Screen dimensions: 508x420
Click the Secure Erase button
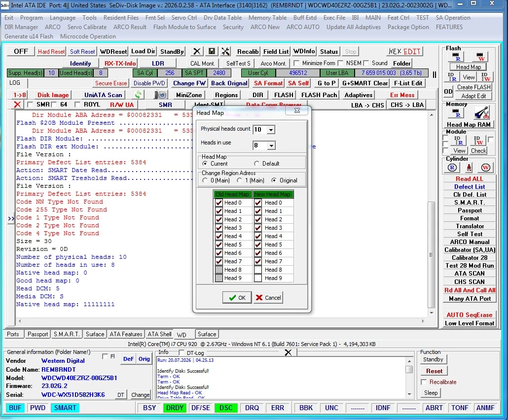pyautogui.click(x=111, y=83)
